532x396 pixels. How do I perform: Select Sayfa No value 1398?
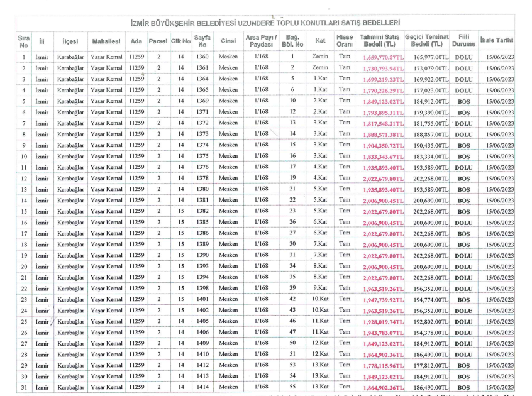click(x=202, y=288)
